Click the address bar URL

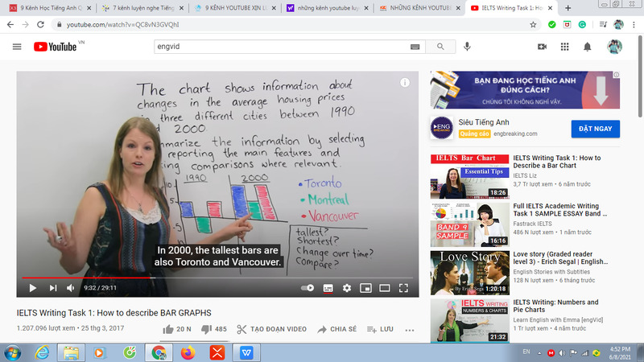pyautogui.click(x=122, y=25)
